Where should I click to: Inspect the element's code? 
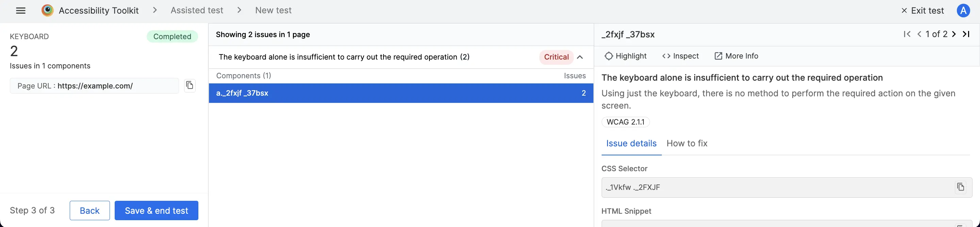(x=680, y=56)
